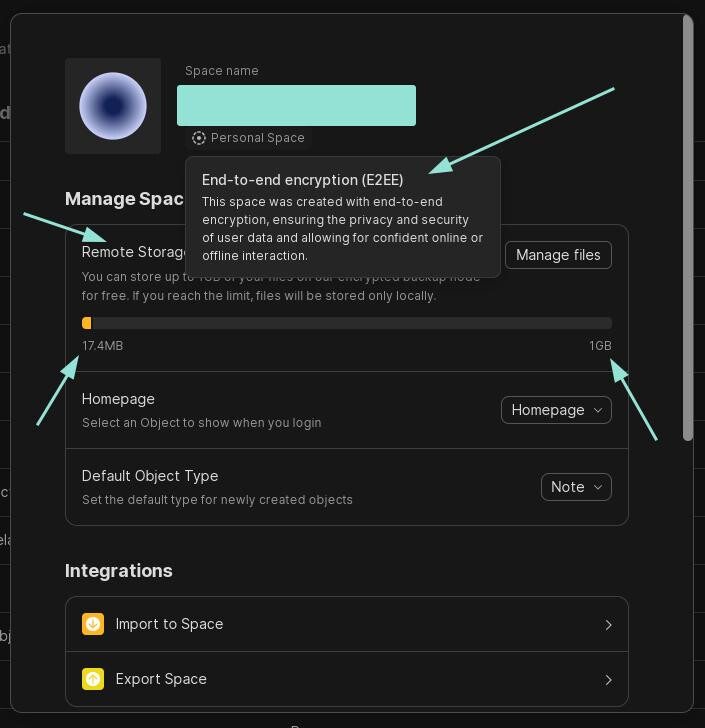Click the 17.4MB used storage label
Image resolution: width=705 pixels, height=728 pixels.
point(103,346)
